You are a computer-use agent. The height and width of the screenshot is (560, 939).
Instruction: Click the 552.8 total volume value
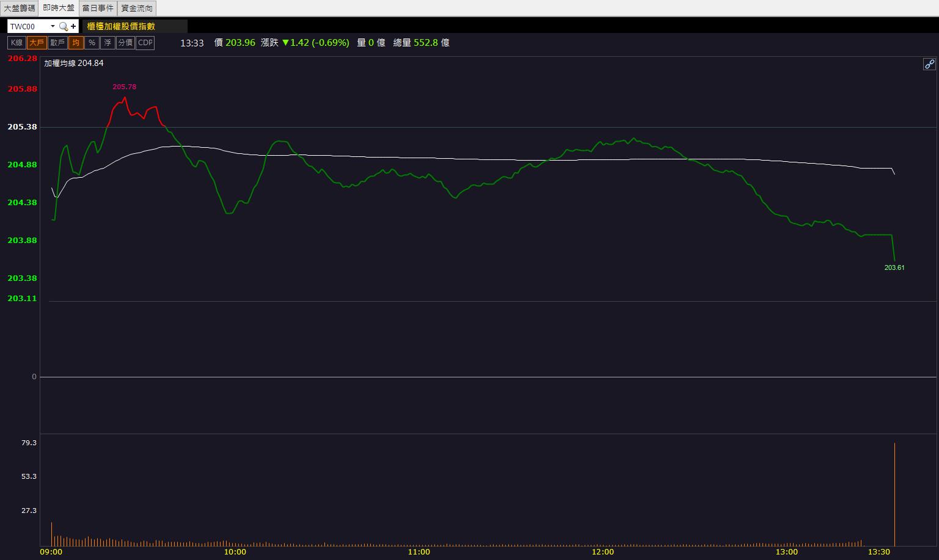pyautogui.click(x=426, y=43)
